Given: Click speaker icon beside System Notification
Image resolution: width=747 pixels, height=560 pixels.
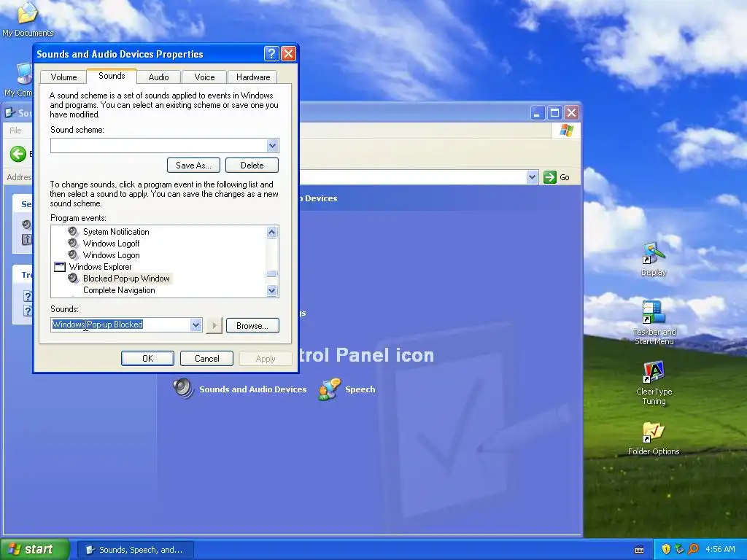Looking at the screenshot, I should [x=73, y=231].
